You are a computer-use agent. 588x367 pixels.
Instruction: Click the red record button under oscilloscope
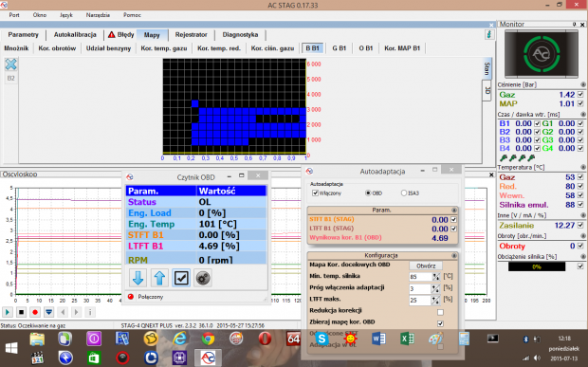[35, 312]
